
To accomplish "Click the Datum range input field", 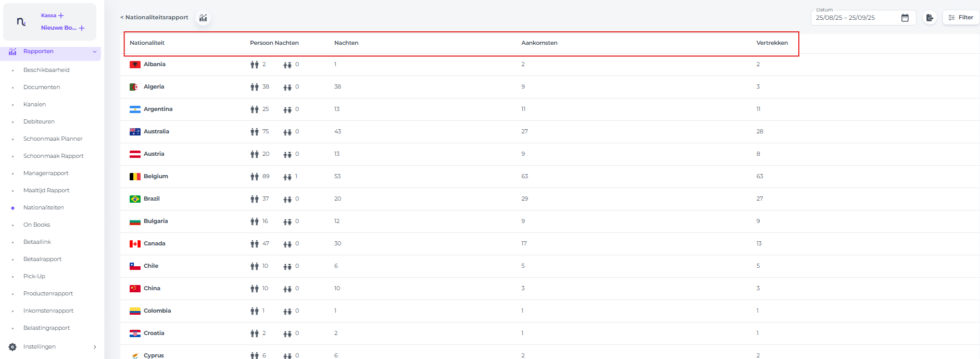I will (x=854, y=18).
